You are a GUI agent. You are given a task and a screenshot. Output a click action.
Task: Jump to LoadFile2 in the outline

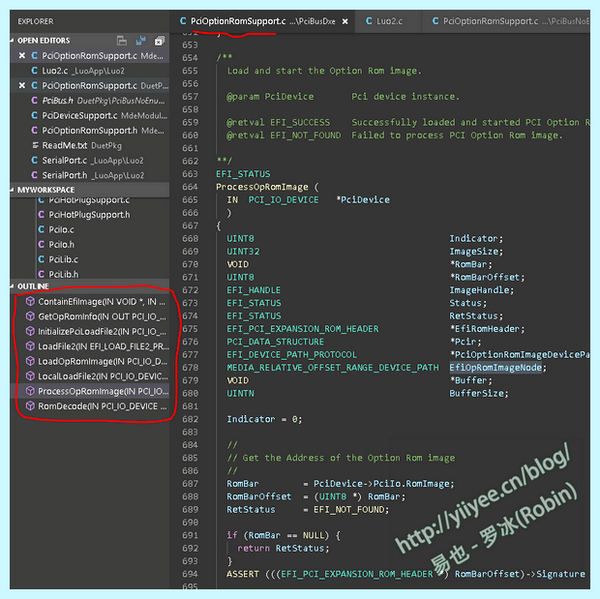click(x=90, y=346)
